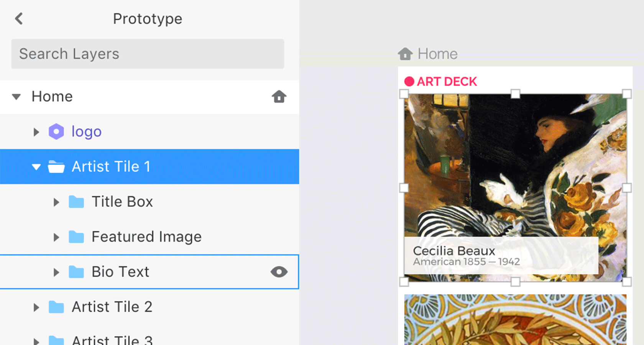Click inside the Search Layers field
This screenshot has width=644, height=345.
pyautogui.click(x=148, y=54)
